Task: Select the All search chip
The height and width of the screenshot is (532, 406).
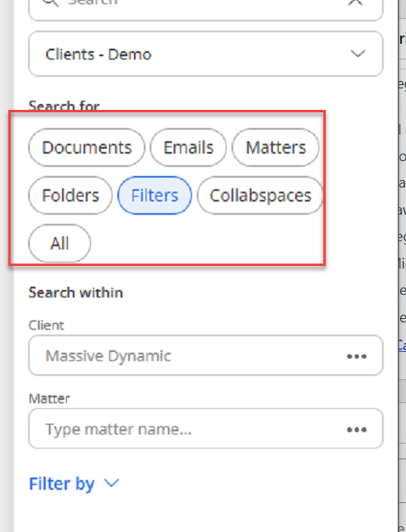Action: point(60,243)
